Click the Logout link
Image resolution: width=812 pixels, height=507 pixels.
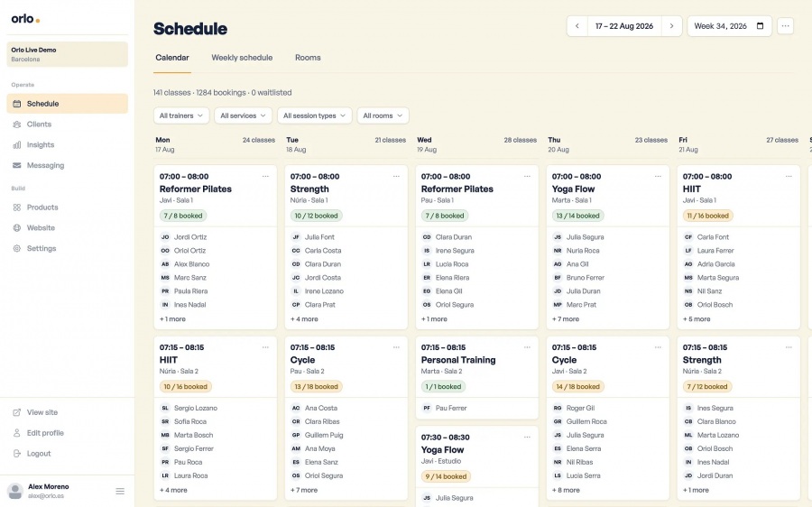tap(68, 454)
